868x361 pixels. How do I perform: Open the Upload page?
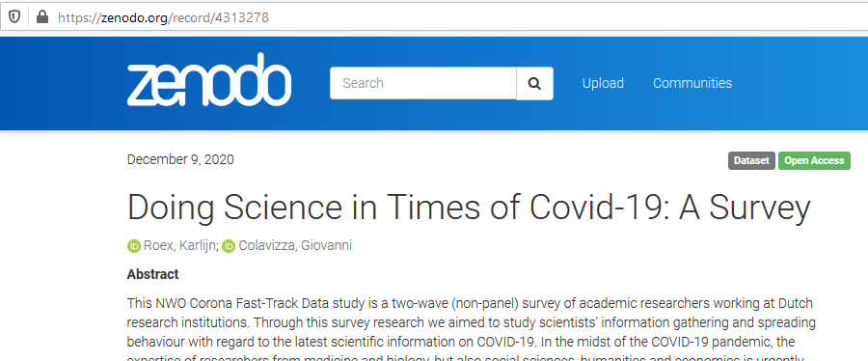click(x=603, y=83)
